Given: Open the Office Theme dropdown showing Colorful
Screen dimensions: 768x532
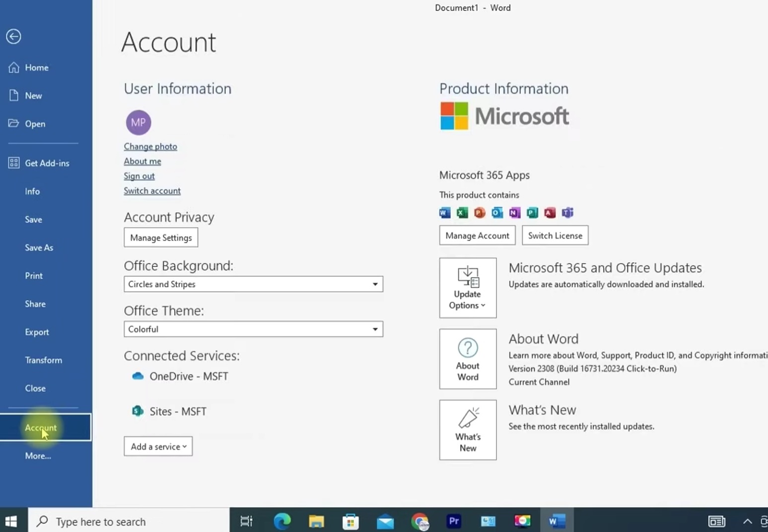Looking at the screenshot, I should [253, 329].
